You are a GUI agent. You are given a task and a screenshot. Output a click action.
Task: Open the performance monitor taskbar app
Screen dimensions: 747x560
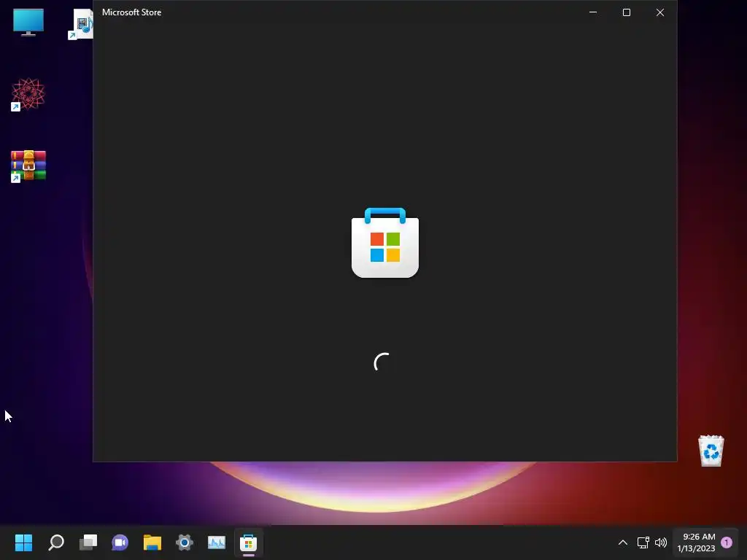pos(216,542)
